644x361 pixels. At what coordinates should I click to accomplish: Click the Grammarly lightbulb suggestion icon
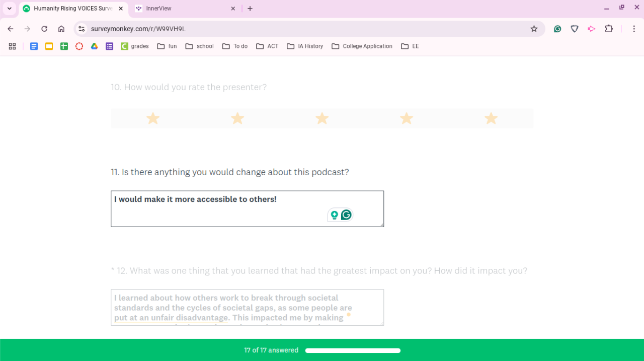(x=334, y=215)
